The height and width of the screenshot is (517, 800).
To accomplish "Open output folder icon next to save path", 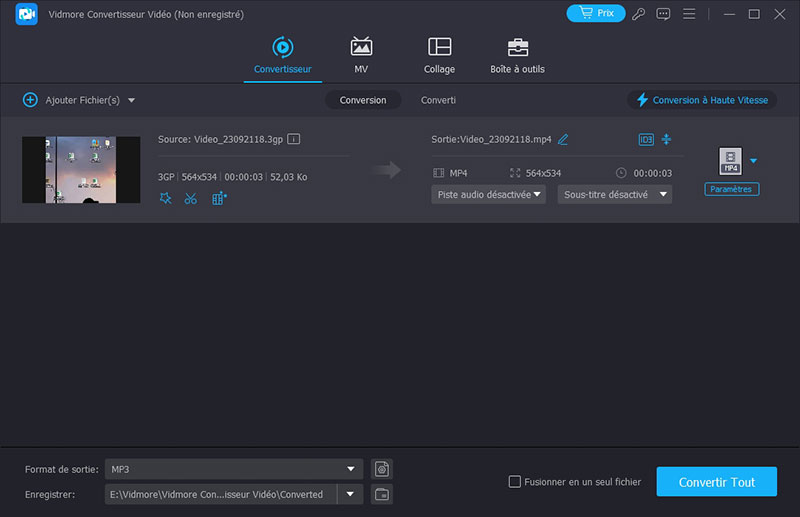I will (x=381, y=494).
